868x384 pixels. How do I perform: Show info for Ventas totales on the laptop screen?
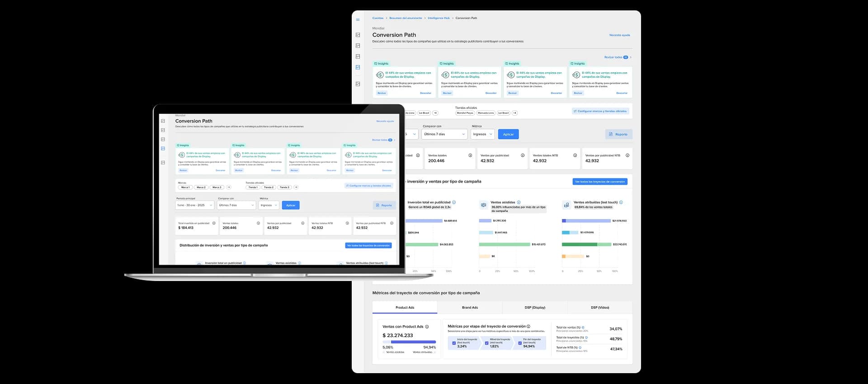click(258, 223)
